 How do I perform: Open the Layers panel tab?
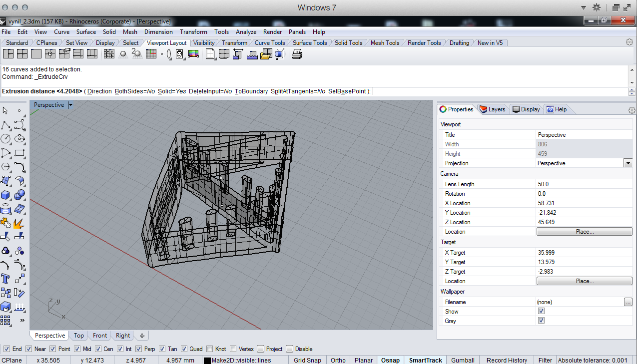[493, 109]
